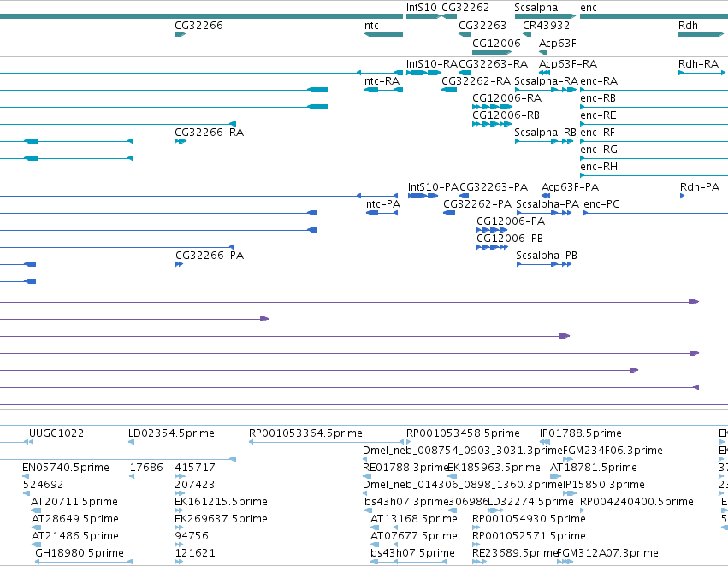Select the RE01788.3prime EST label
This screenshot has height=566, width=728.
(x=405, y=469)
